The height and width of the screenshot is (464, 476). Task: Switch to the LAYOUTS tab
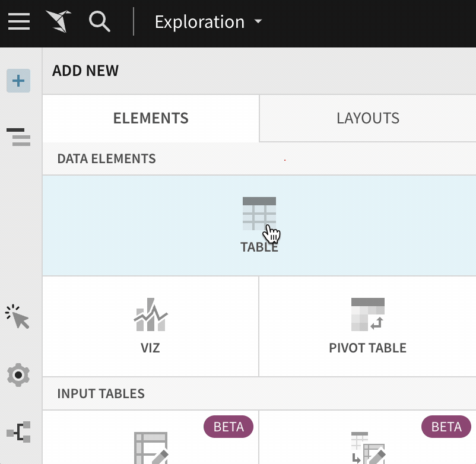coord(367,118)
